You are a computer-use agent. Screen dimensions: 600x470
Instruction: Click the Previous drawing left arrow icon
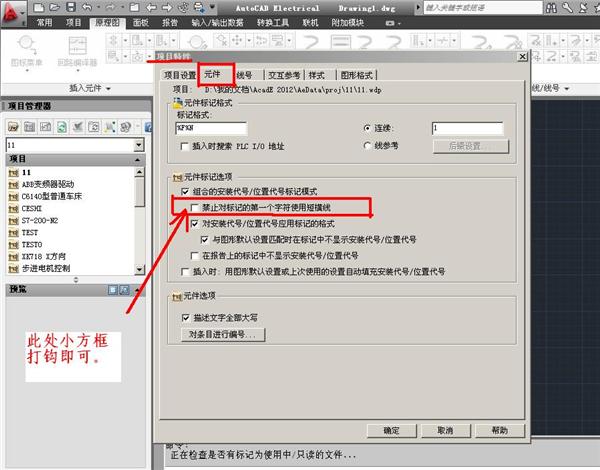151,7
